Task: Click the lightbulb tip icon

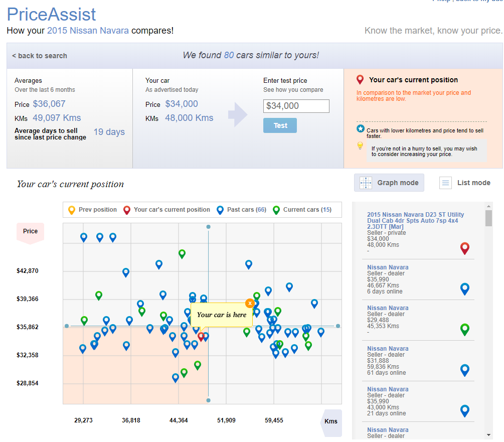Action: (x=360, y=145)
